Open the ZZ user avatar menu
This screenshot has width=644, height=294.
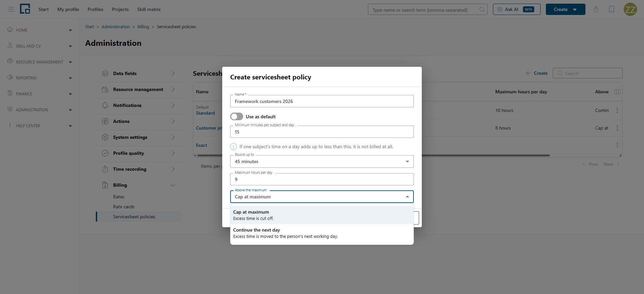(x=630, y=9)
